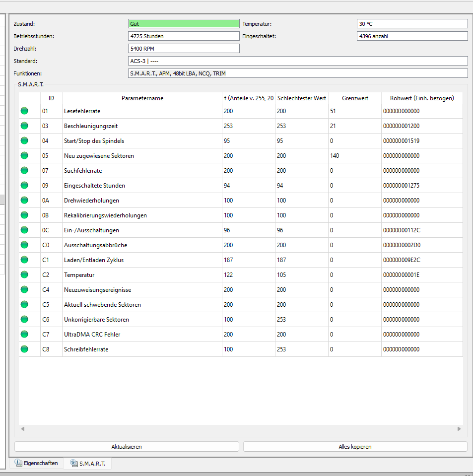This screenshot has width=473, height=476.
Task: Click worst value 105 in Temperatur row
Action: (281, 275)
